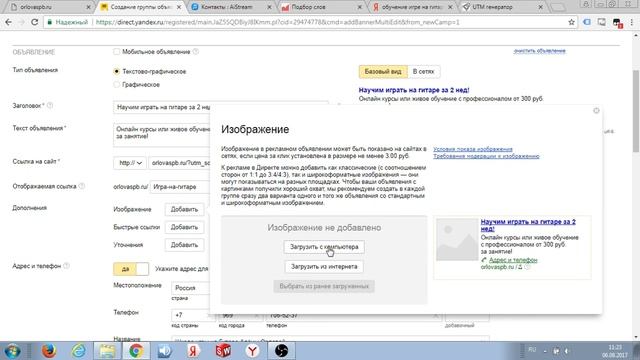Screen dimensions: 640x360
Task: Click into the Текст объявления text area
Action: (162, 134)
